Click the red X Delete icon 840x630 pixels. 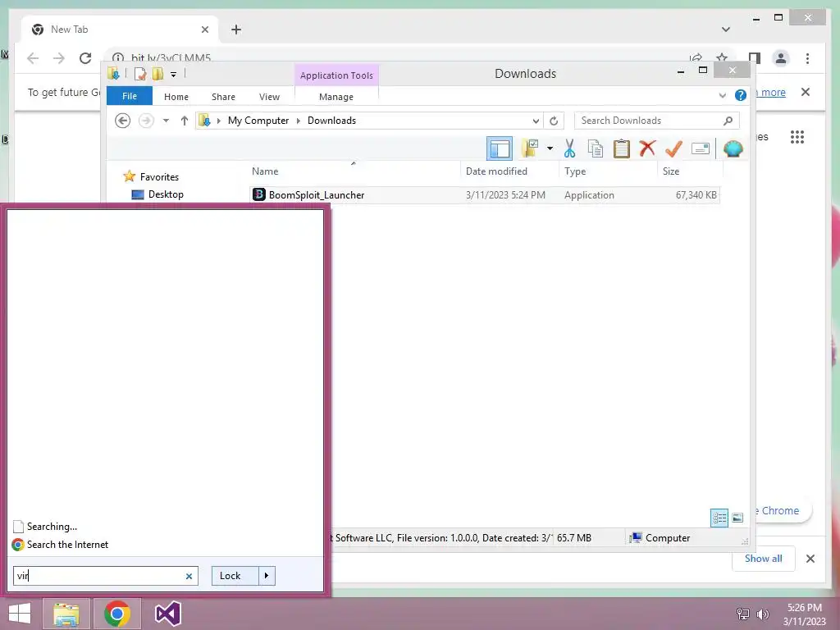(x=647, y=148)
